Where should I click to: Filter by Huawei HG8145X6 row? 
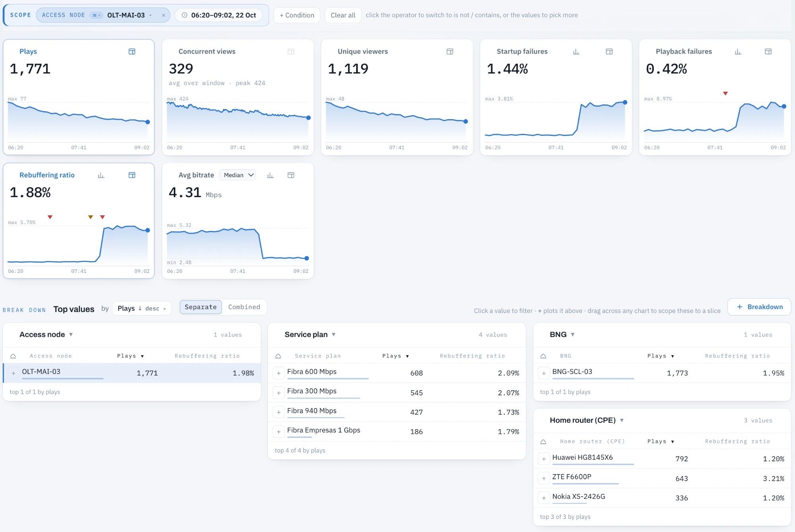click(x=662, y=459)
